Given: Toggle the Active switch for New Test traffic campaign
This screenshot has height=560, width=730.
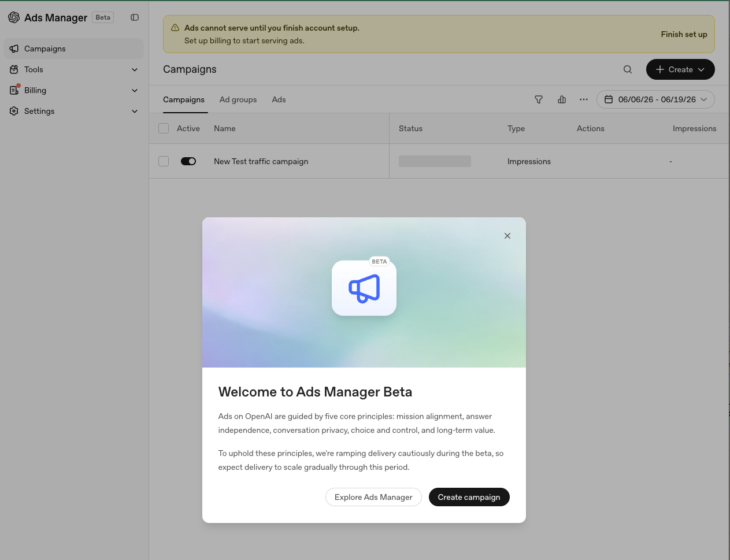Looking at the screenshot, I should point(188,161).
